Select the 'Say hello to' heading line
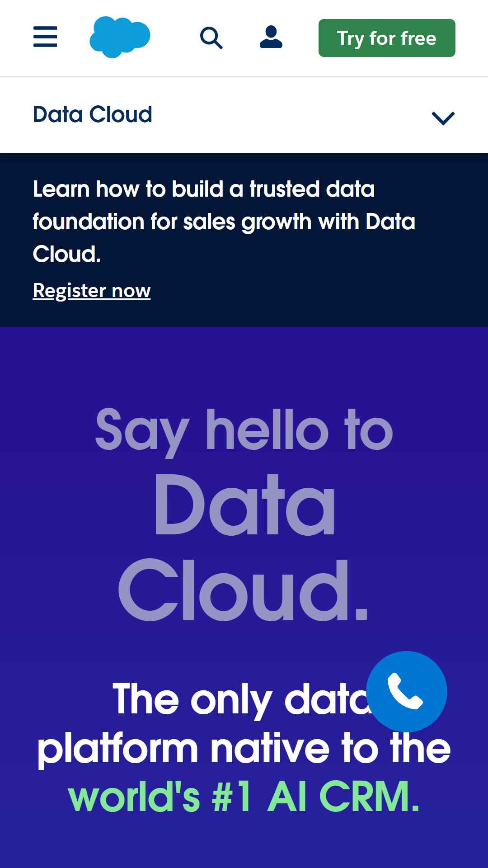The height and width of the screenshot is (868, 488). point(244,430)
